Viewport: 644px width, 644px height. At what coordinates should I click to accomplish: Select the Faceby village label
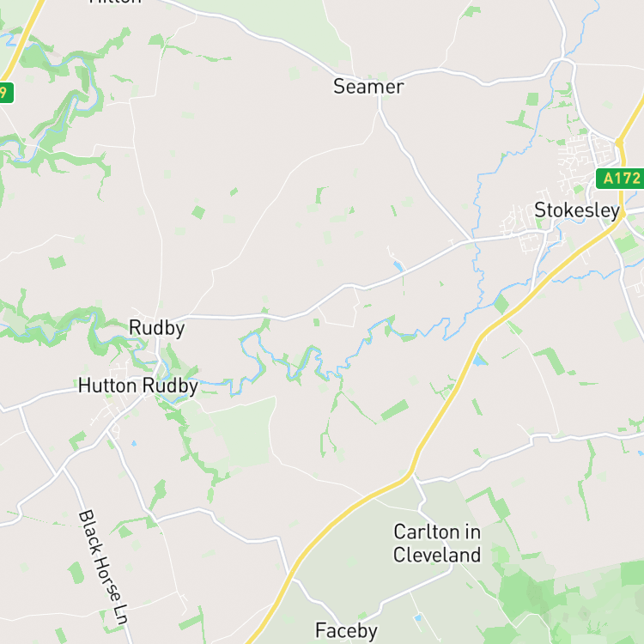coord(346,631)
